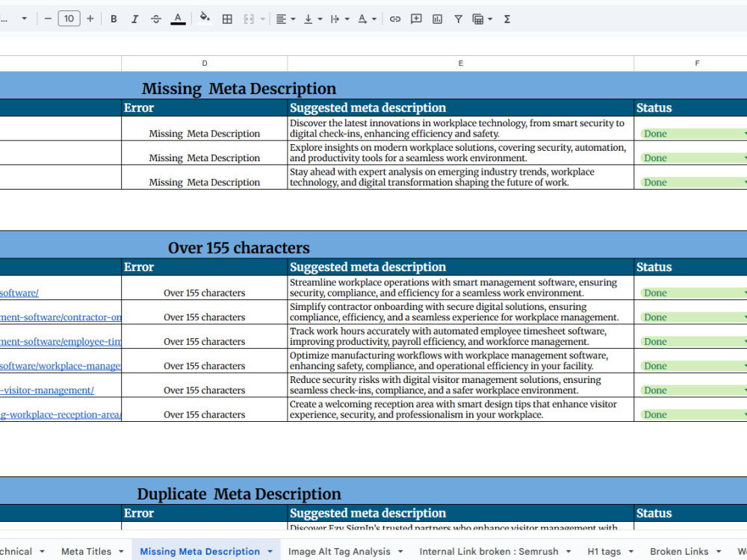The width and height of the screenshot is (747, 560).
Task: Open Missing Meta Description tab menu arrow
Action: pyautogui.click(x=270, y=552)
